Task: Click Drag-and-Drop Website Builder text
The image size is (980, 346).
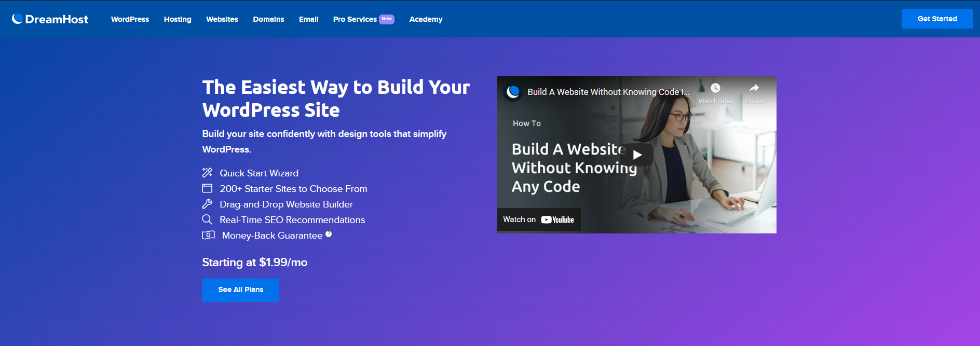Action: pyautogui.click(x=286, y=204)
